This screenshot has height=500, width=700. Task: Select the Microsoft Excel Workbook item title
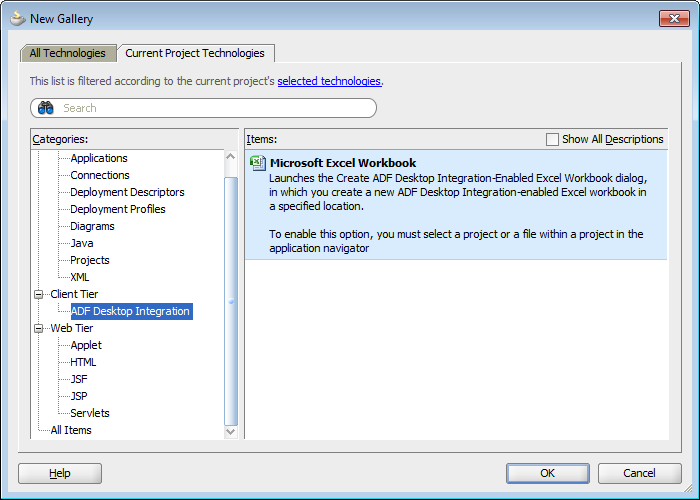pyautogui.click(x=343, y=163)
